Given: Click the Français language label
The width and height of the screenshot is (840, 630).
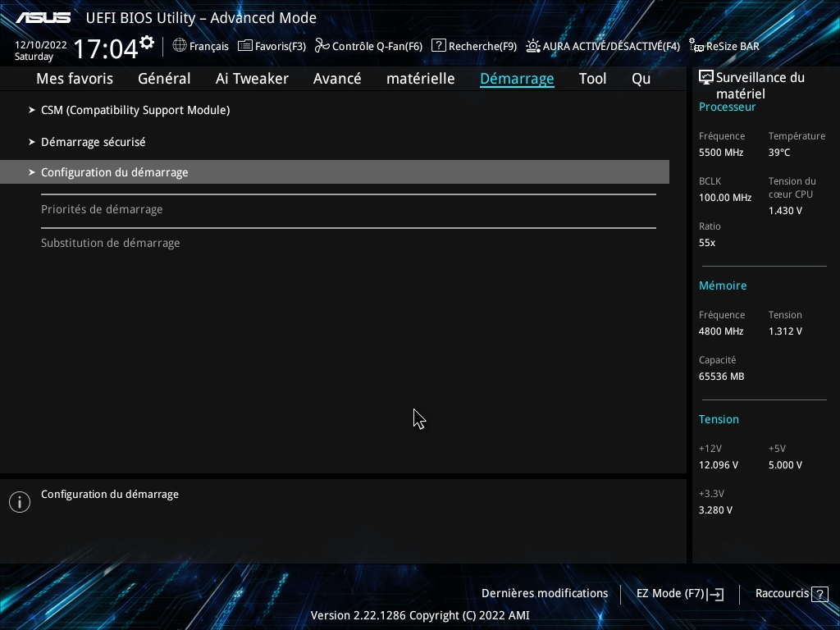Looking at the screenshot, I should [x=208, y=47].
